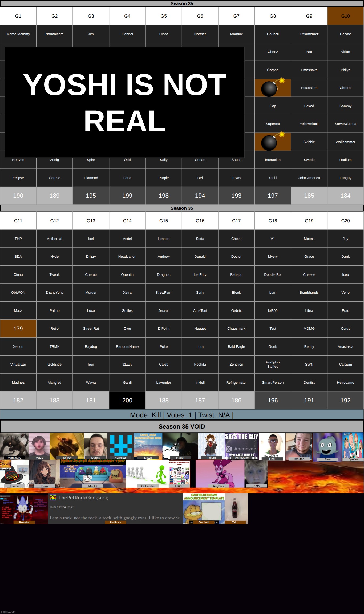The height and width of the screenshot is (614, 364).
Task: Click the blue pixel Hannibal avatar
Action: (121, 446)
